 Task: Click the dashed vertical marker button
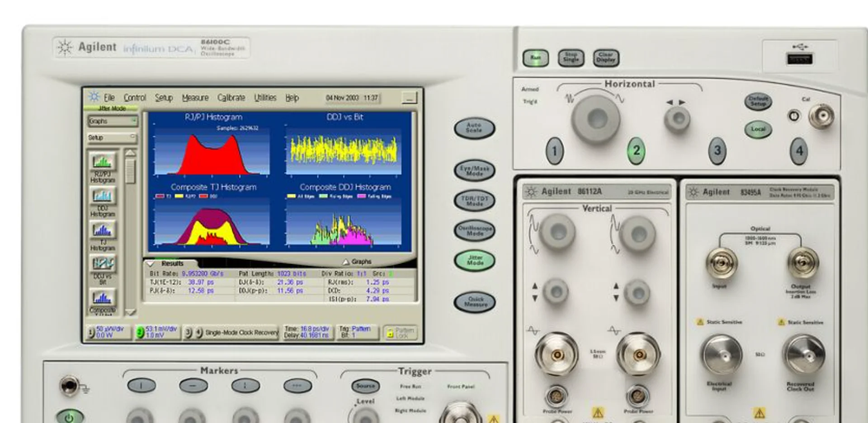(x=245, y=385)
